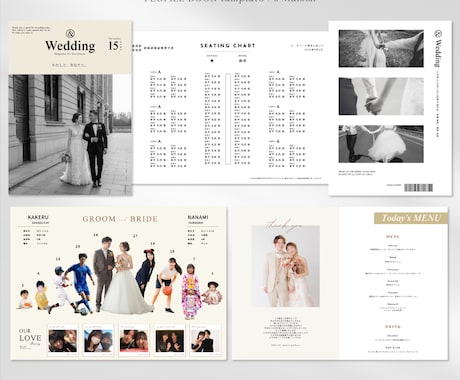Select the baseball kid cutout
This screenshot has height=380, width=460.
60,289
